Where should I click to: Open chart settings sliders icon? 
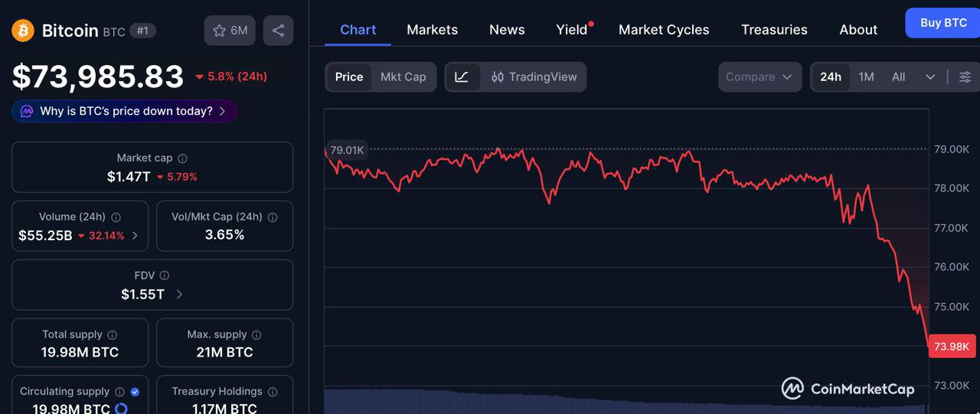(965, 77)
